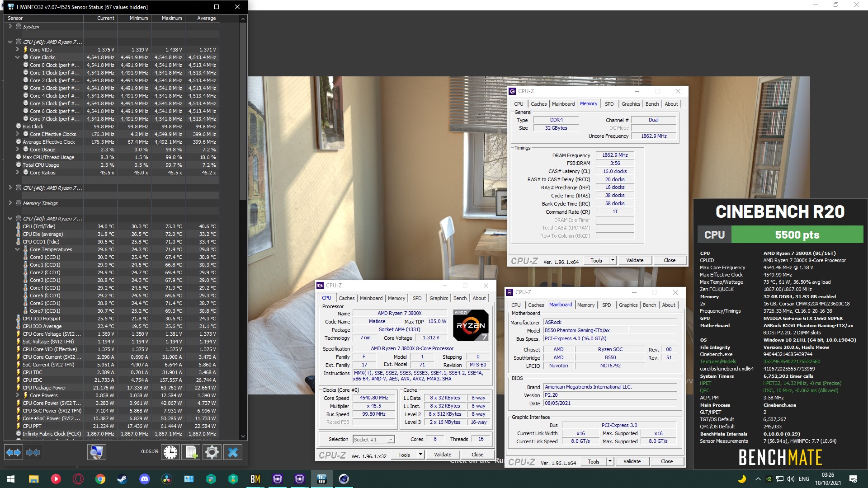The height and width of the screenshot is (488, 868).
Task: Click the HWiNFO vertical scrollbar thumb
Action: point(243,111)
